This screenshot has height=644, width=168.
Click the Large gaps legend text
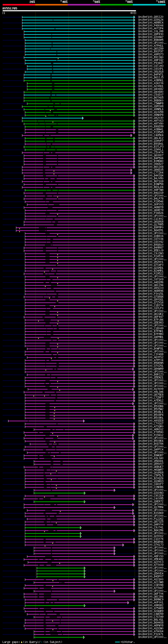(x=32, y=642)
